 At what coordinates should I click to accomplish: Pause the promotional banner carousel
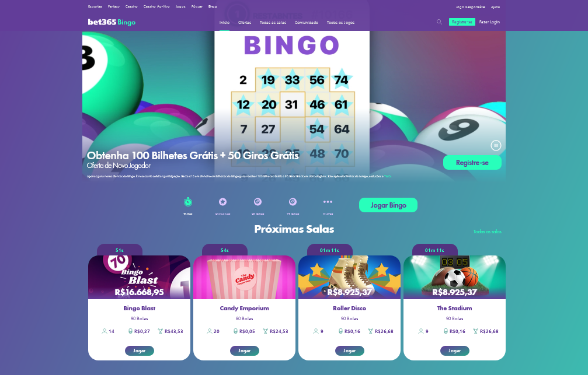coord(496,145)
